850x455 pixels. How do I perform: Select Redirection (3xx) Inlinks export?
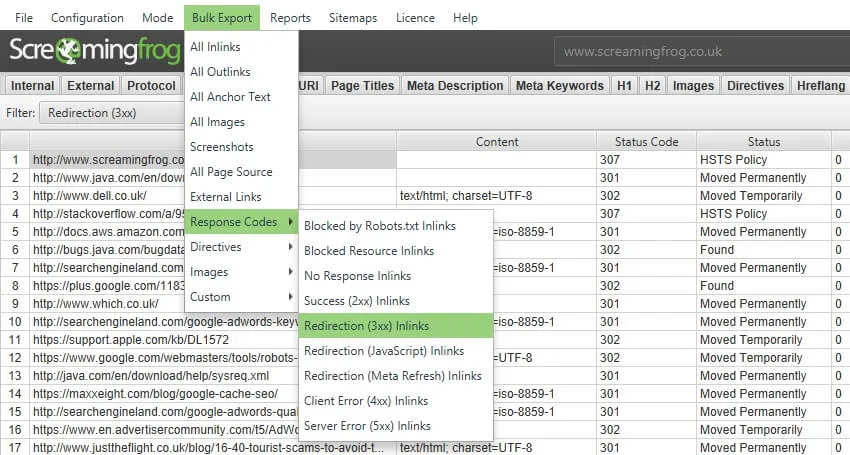pos(366,326)
